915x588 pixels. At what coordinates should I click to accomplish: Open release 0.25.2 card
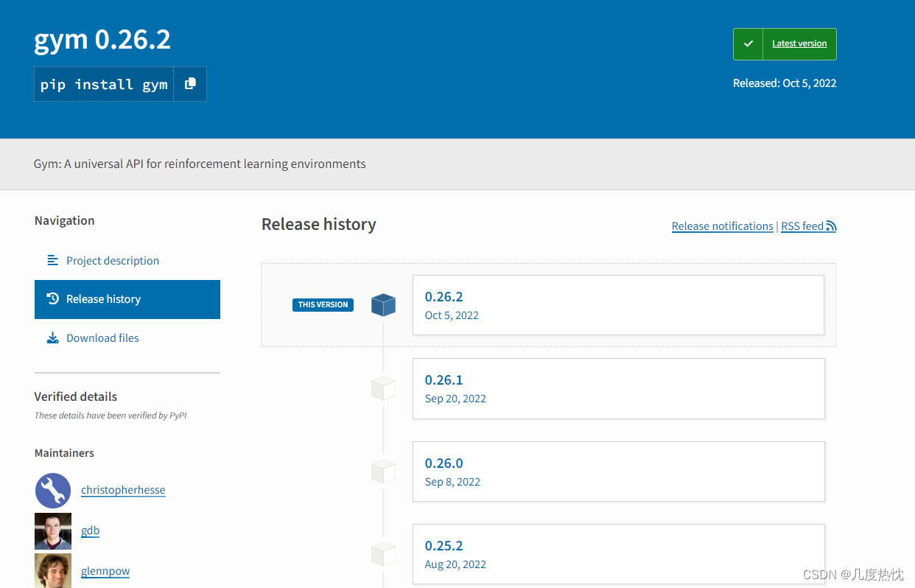coord(618,555)
